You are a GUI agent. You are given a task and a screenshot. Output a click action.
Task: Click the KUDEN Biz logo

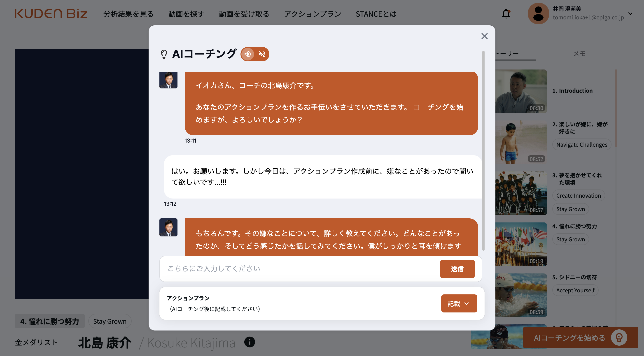(x=51, y=14)
